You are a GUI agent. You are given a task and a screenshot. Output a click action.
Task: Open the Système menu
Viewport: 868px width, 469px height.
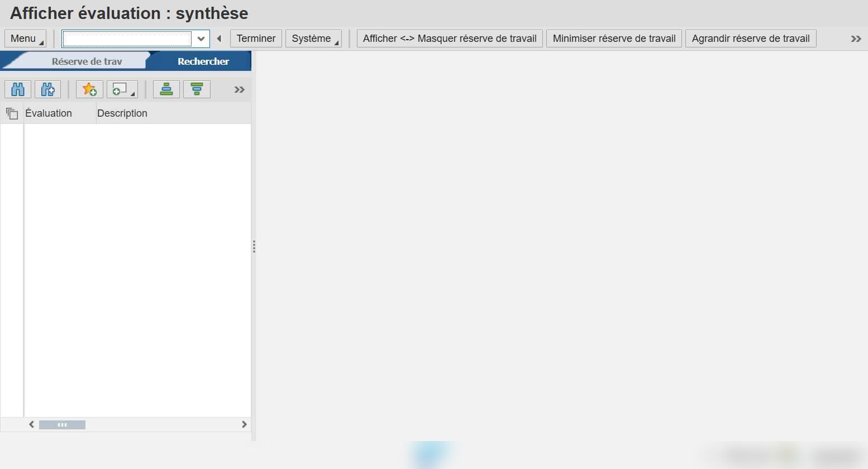pos(313,39)
